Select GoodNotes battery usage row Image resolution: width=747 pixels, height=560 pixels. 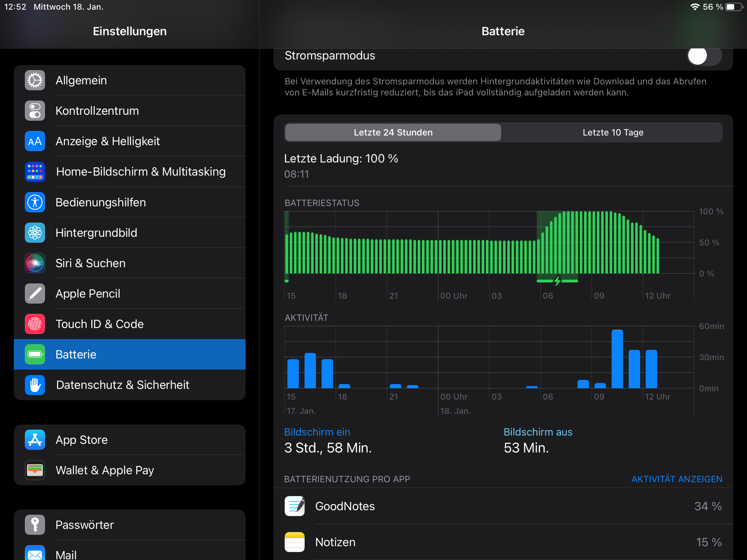[503, 506]
